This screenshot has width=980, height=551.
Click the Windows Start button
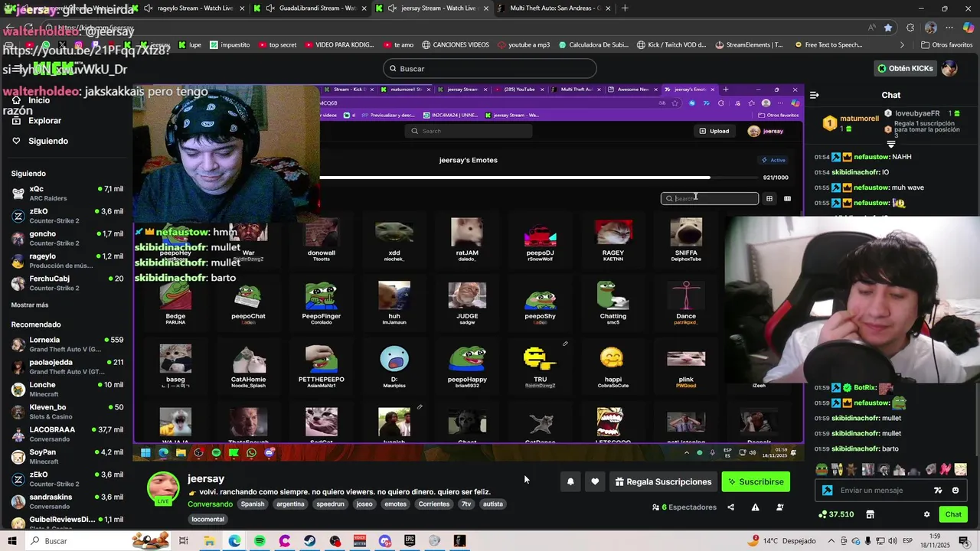(11, 541)
